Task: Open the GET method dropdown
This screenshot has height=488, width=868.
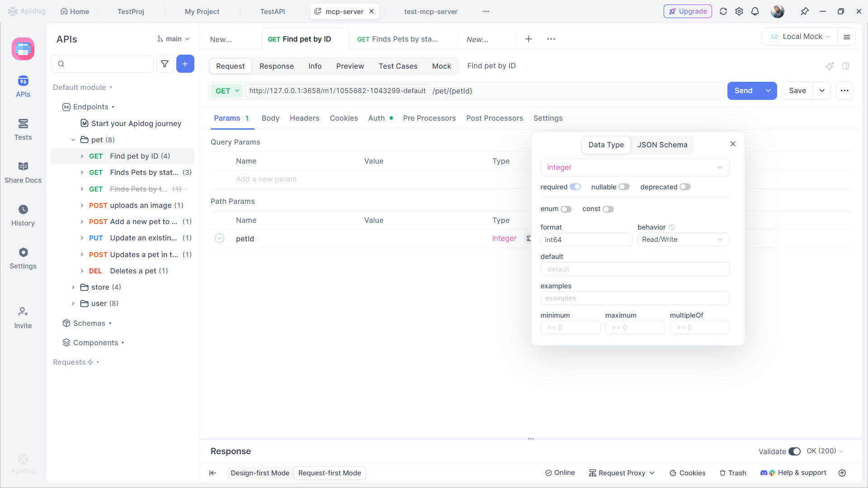Action: [x=227, y=91]
